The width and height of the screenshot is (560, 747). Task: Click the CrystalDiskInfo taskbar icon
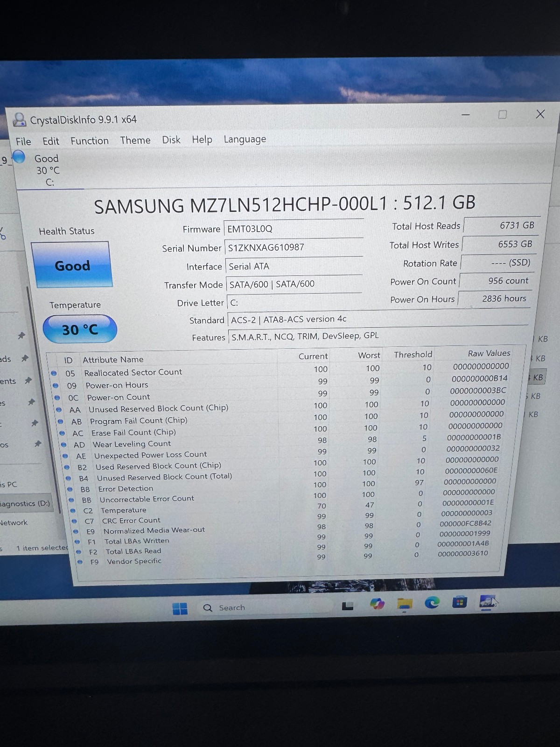click(488, 601)
